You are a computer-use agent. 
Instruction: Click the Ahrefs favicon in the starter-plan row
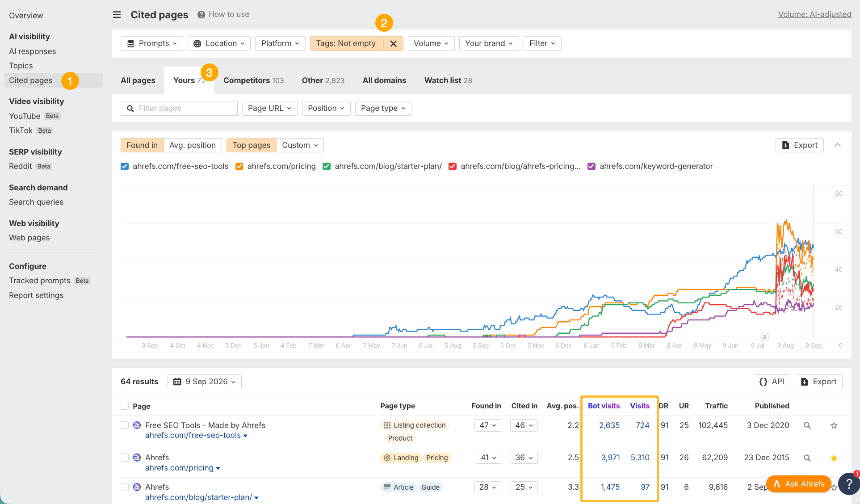(137, 487)
